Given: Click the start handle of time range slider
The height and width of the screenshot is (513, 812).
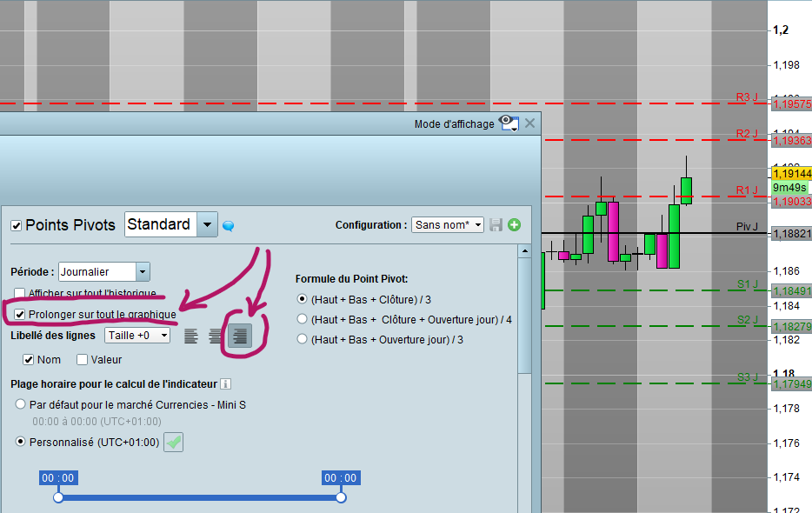Looking at the screenshot, I should click(58, 497).
